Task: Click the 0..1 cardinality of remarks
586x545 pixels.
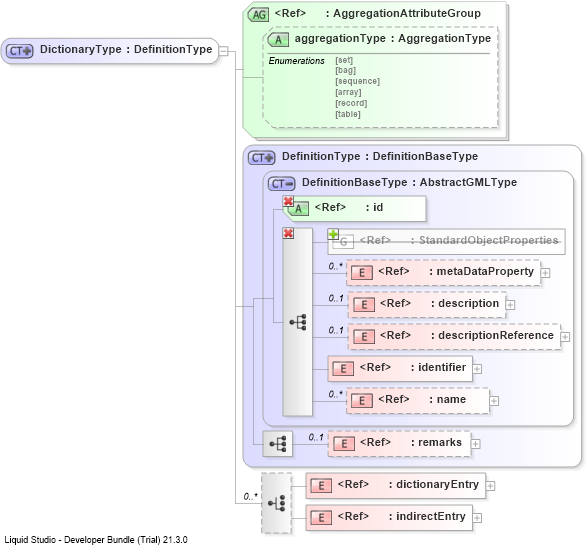Action: pyautogui.click(x=316, y=437)
